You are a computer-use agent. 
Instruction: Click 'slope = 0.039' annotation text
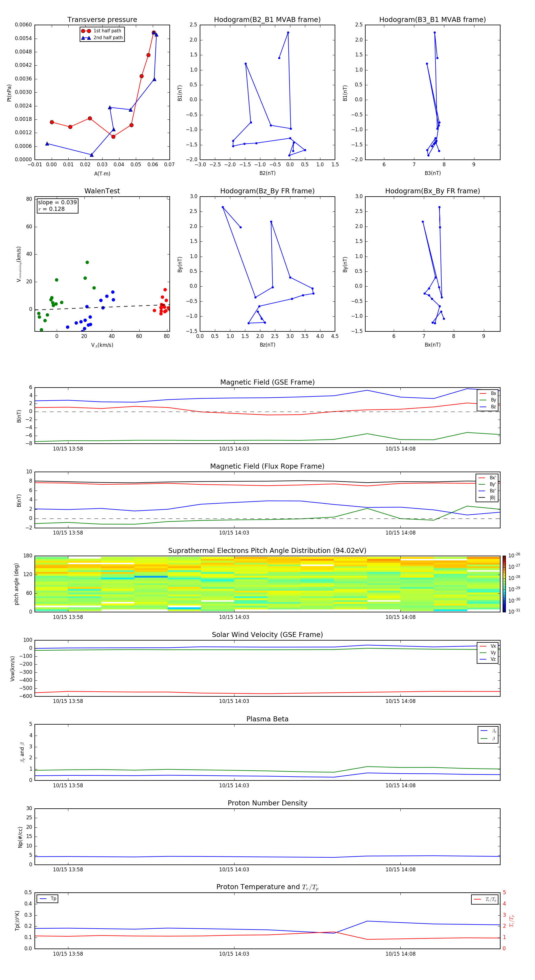tap(57, 203)
